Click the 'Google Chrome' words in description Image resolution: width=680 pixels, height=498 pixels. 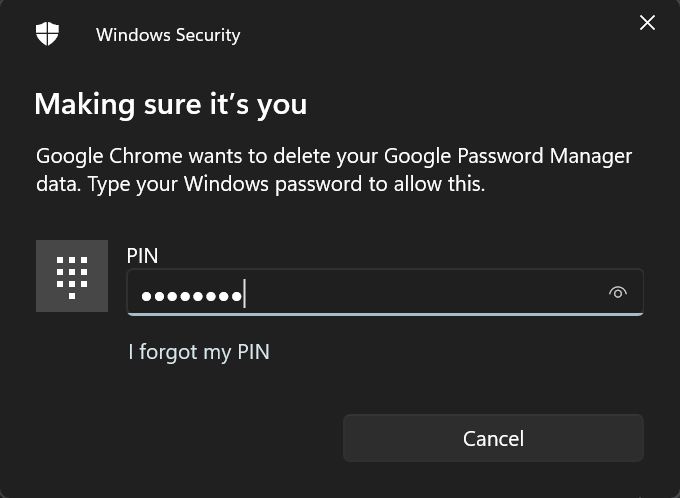109,157
